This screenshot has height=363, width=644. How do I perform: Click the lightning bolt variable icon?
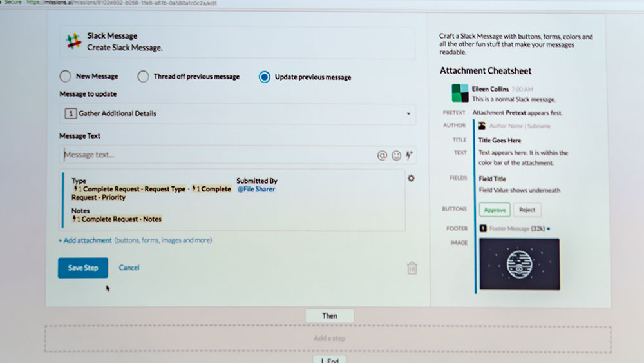(409, 155)
